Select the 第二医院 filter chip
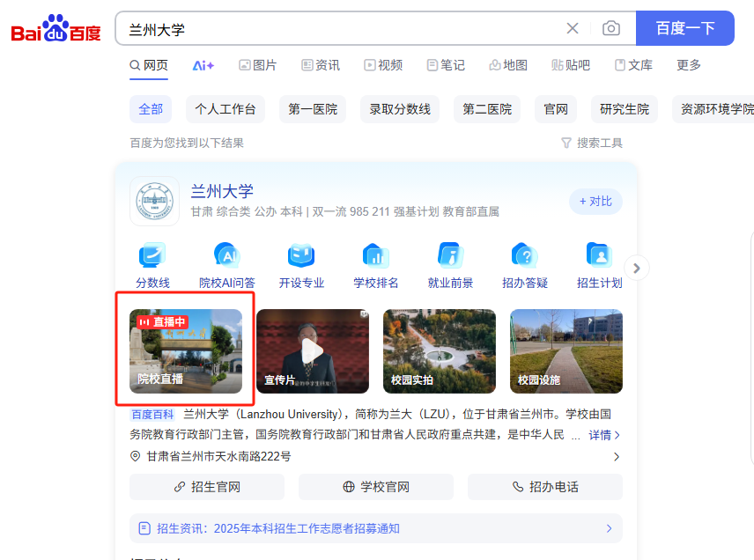Viewport: 754px width, 560px height. pos(486,109)
